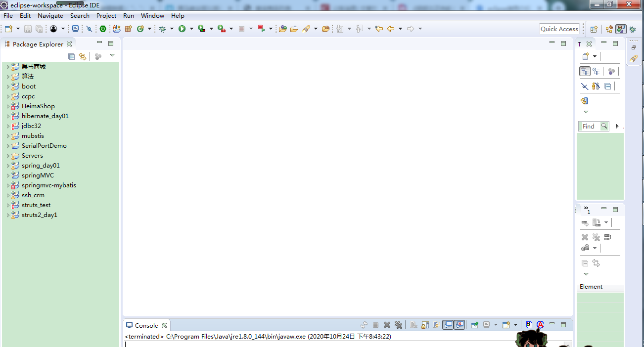Viewport: 644px width, 347px height.
Task: Select the SerialPortDemo project
Action: point(44,146)
